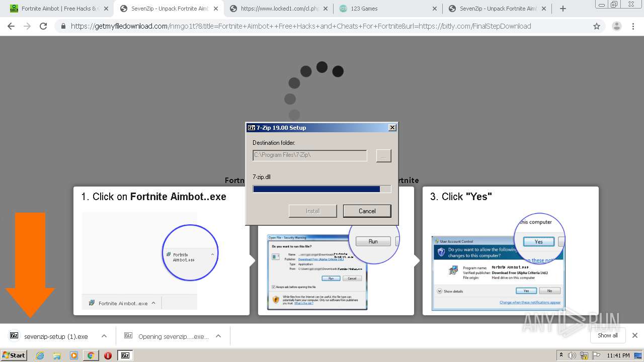
Task: Click the 7-Zip installation progress bar
Action: (322, 189)
